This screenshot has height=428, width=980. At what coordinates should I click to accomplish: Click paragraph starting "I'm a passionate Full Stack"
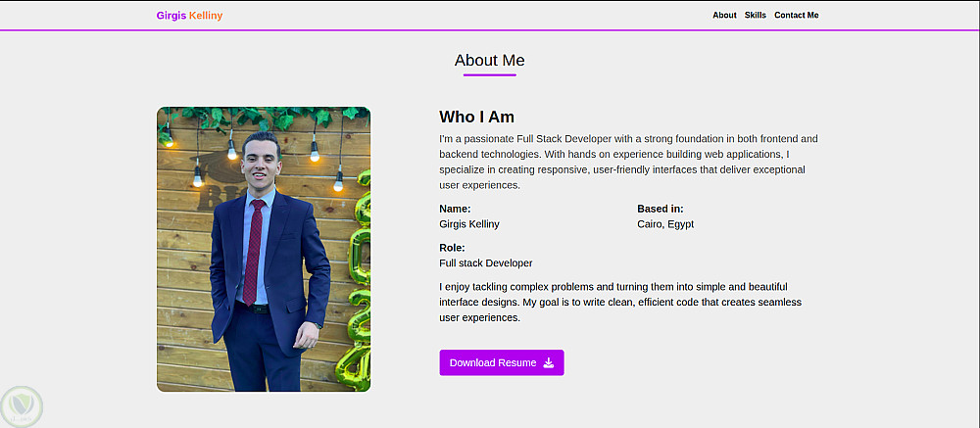point(628,162)
